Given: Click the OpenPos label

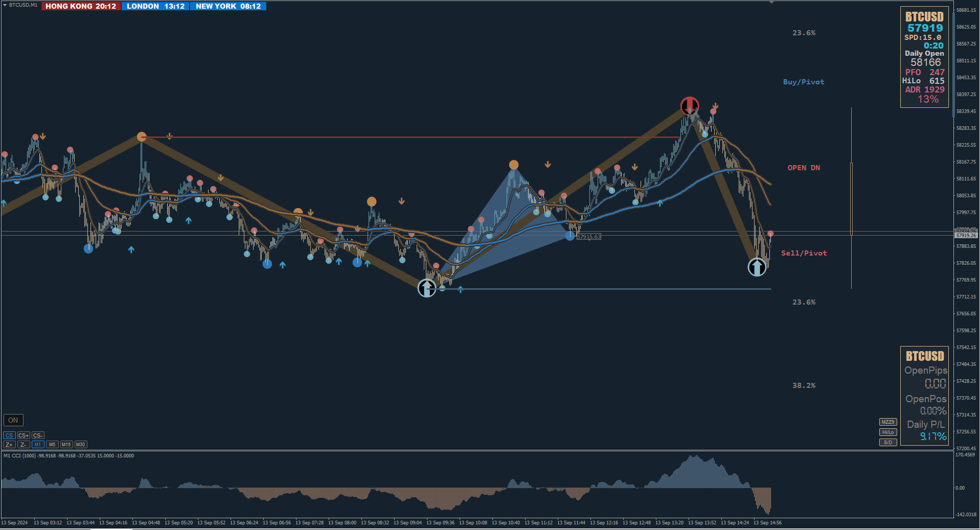Looking at the screenshot, I should (926, 399).
